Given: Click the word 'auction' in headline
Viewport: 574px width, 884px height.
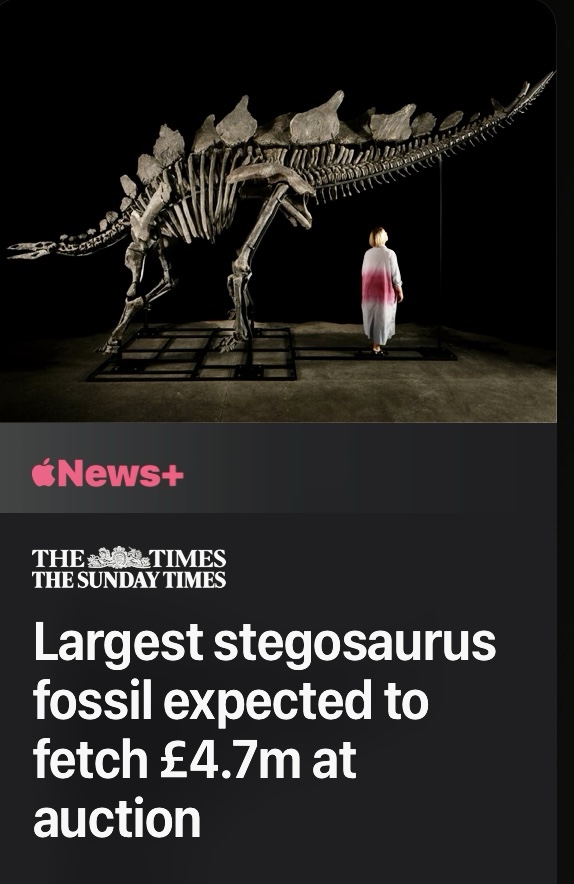Looking at the screenshot, I should pyautogui.click(x=117, y=818).
